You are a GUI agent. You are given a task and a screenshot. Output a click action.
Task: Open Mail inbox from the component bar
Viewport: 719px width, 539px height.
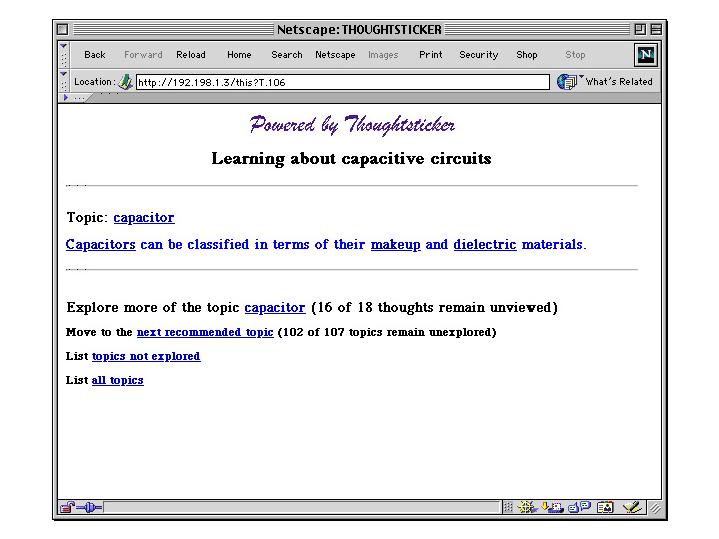click(552, 507)
